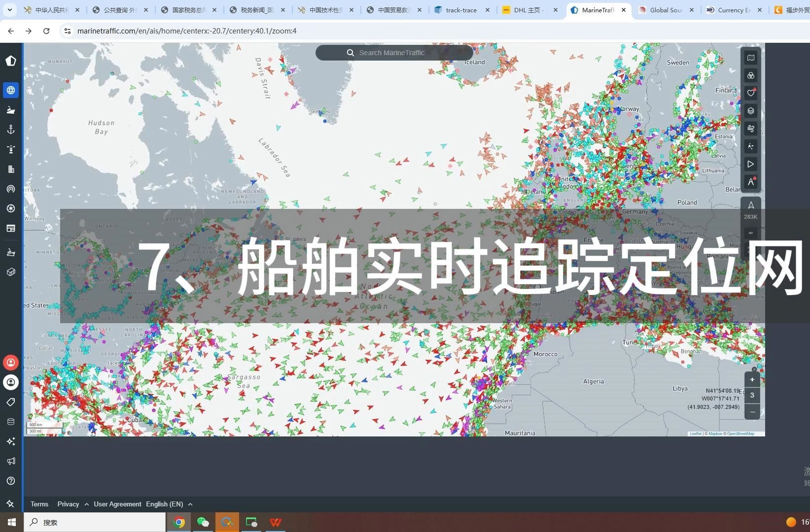
Task: Click the white user profile icon
Action: point(11,382)
